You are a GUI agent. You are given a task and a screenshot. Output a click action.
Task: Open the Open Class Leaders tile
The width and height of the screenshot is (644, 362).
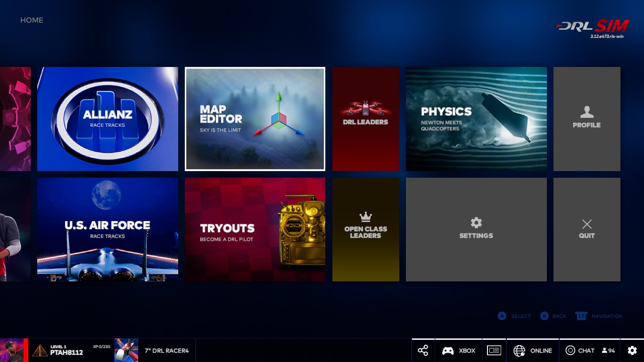tap(365, 230)
